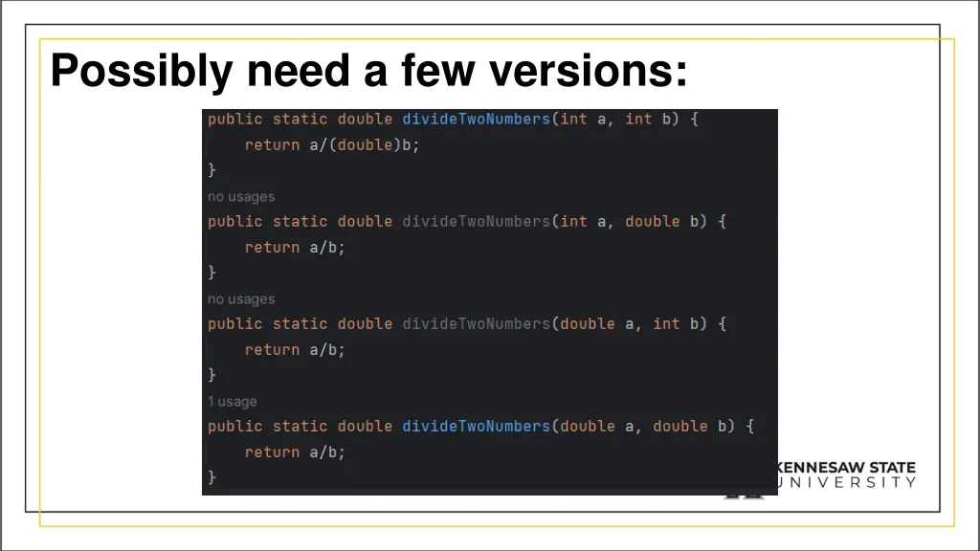The width and height of the screenshot is (980, 551).
Task: Click the slide title 'Possibly need a few versions:'
Action: click(368, 71)
